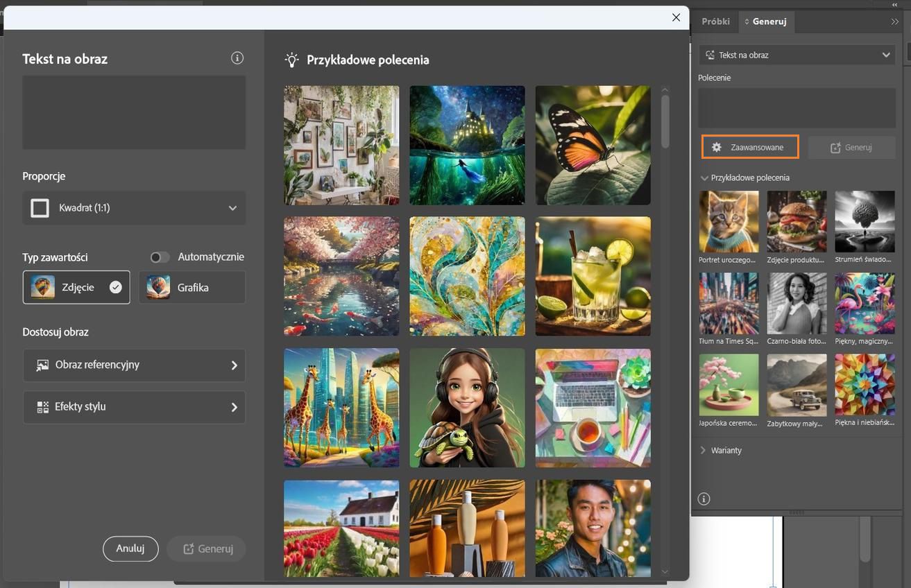Click the scrollbar thumb of the dialog's example gallery
The height and width of the screenshot is (588, 911).
pyautogui.click(x=665, y=121)
